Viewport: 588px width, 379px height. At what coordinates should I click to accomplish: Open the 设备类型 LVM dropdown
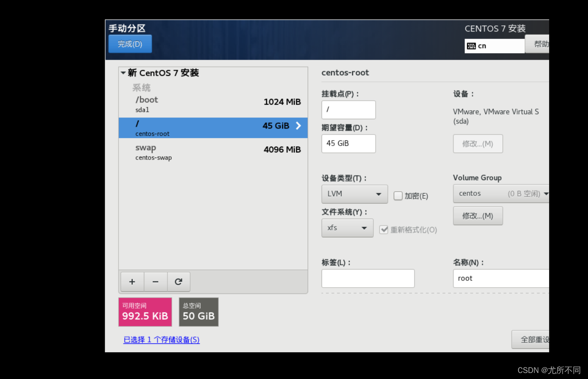tap(355, 194)
